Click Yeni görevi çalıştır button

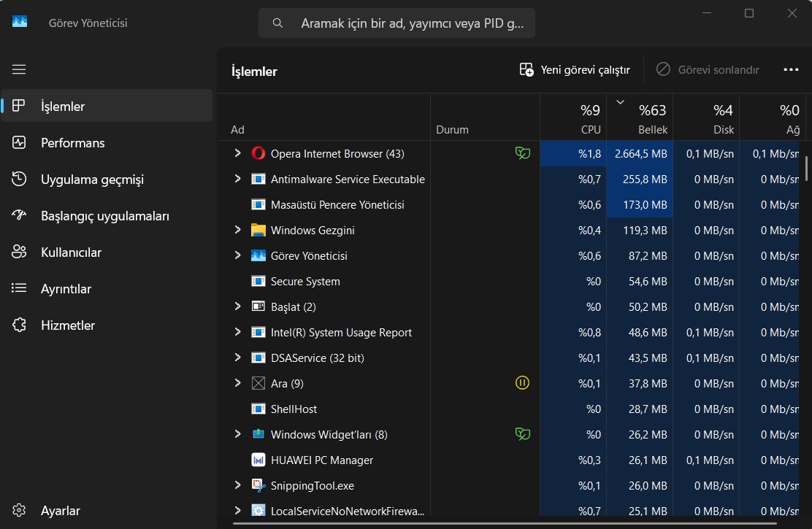coord(575,70)
